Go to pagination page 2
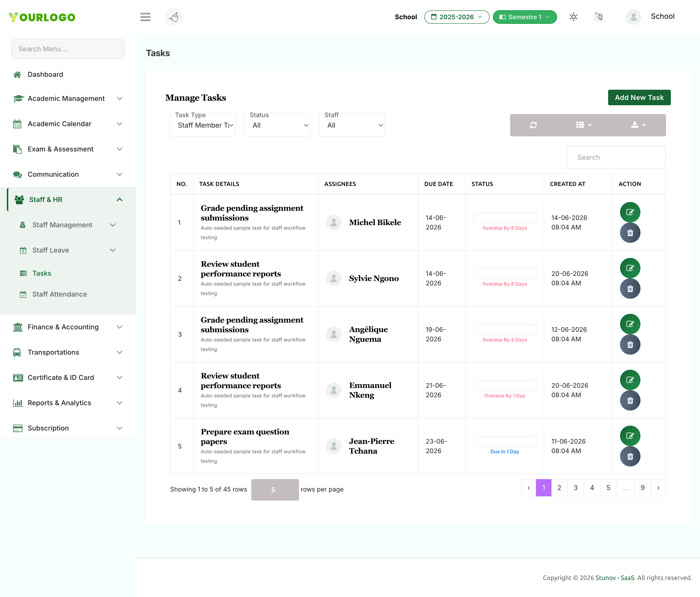700x597 pixels. click(560, 488)
